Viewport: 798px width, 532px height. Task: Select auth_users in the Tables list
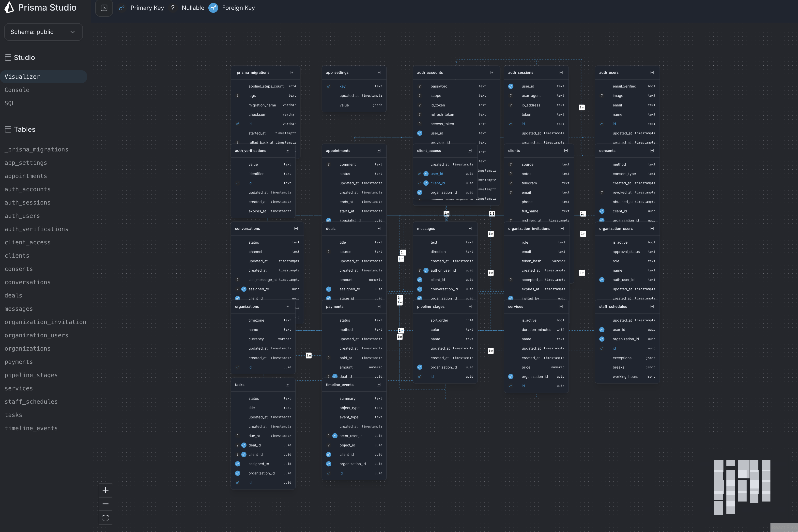tap(22, 216)
